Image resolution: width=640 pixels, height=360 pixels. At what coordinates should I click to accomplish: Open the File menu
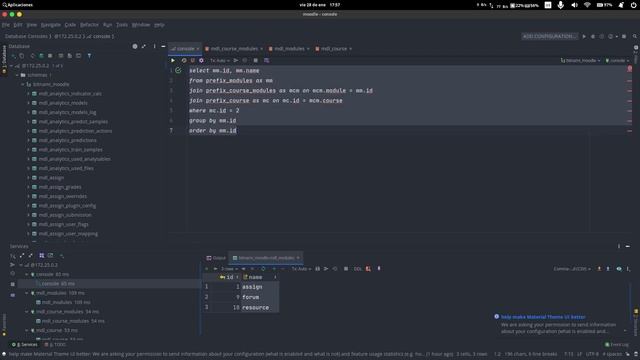point(6,25)
